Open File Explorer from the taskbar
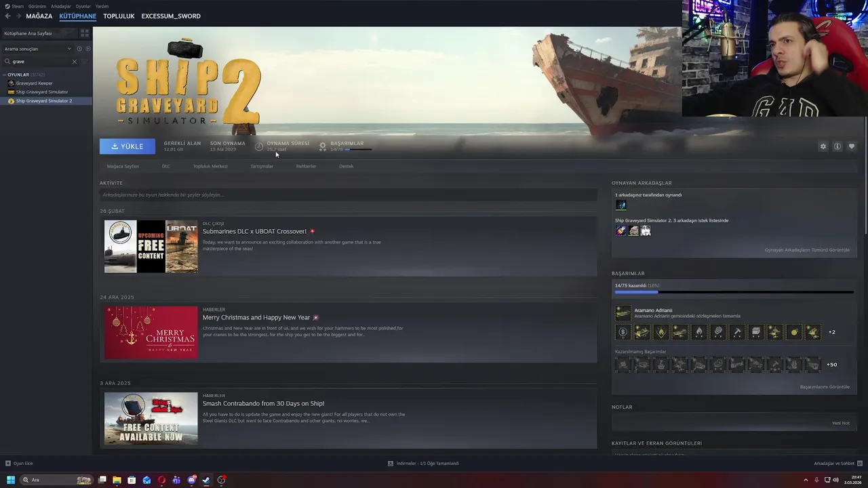This screenshot has width=868, height=488. (x=117, y=480)
